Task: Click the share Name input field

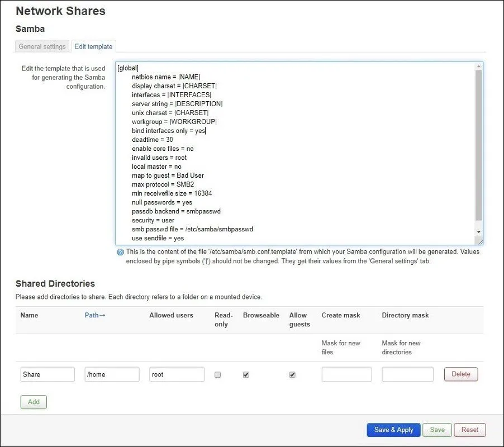Action: (47, 374)
